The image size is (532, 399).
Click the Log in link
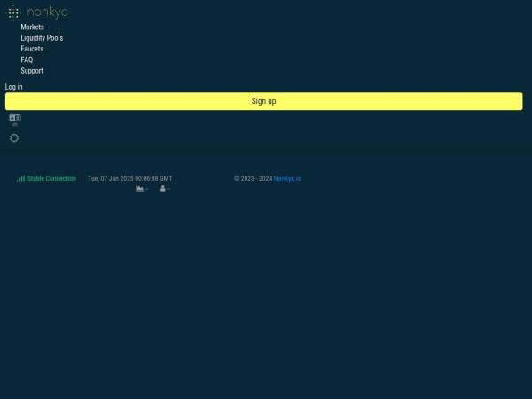(14, 87)
